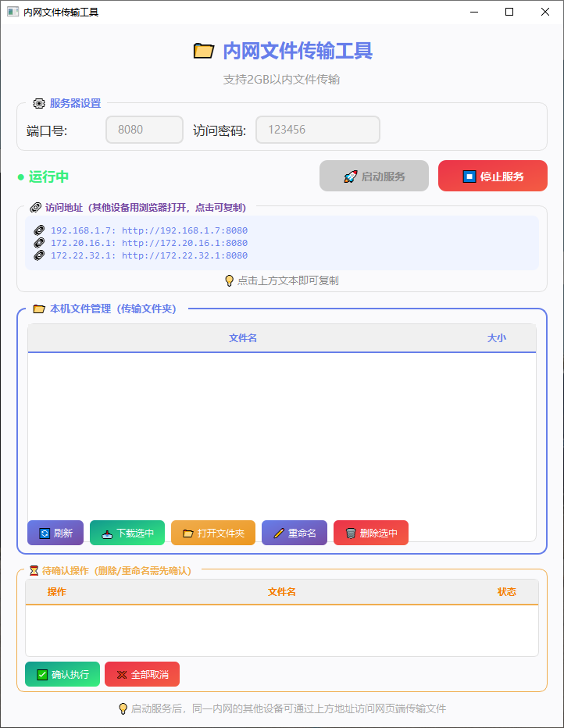Viewport: 564px width, 728px height.
Task: Minimize the file transfer tool window
Action: tap(474, 12)
